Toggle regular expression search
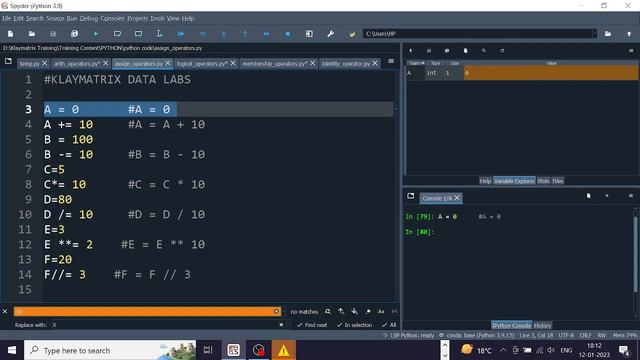This screenshot has height=360, width=640. tap(368, 311)
